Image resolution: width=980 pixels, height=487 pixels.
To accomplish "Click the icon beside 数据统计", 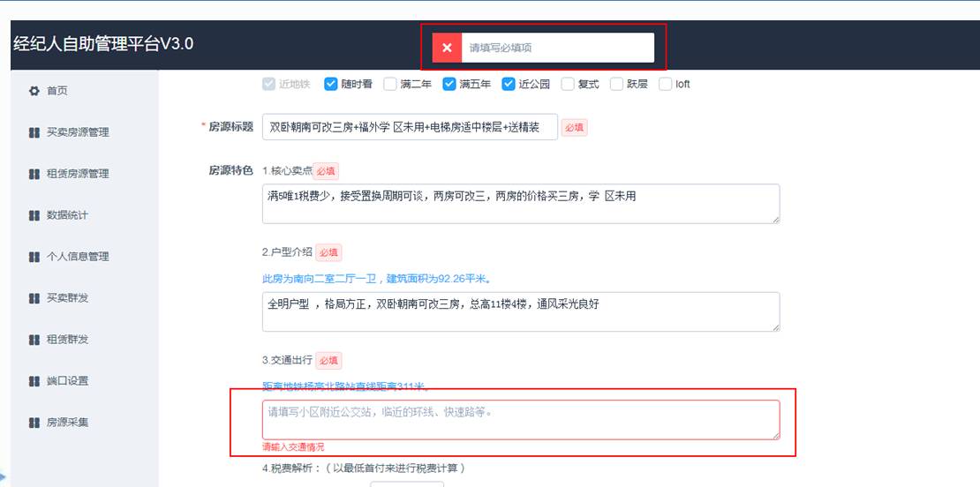I will click(x=34, y=215).
